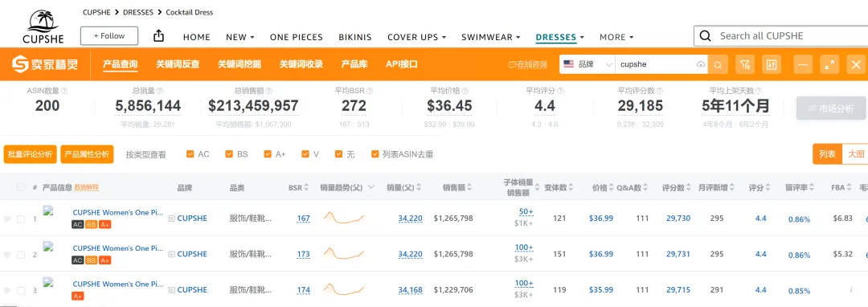Open the API接口 tab

401,64
